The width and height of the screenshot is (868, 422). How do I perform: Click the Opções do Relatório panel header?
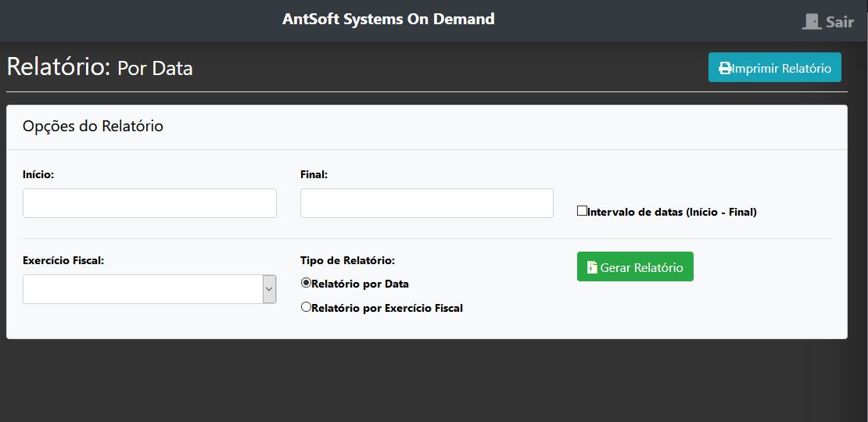[93, 127]
